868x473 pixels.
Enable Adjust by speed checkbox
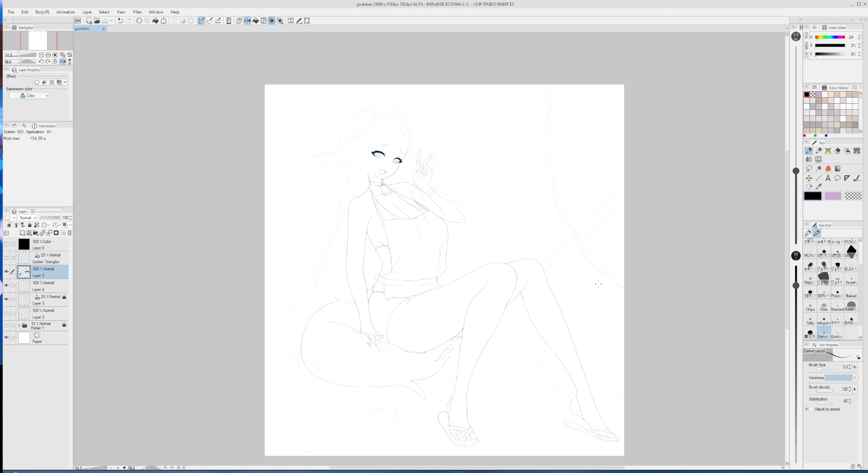click(x=811, y=409)
